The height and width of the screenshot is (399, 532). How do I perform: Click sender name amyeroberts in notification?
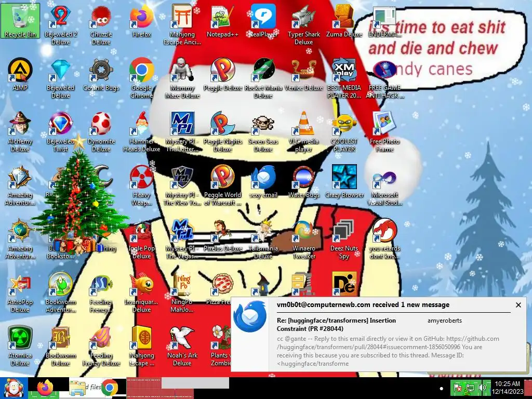tap(445, 321)
